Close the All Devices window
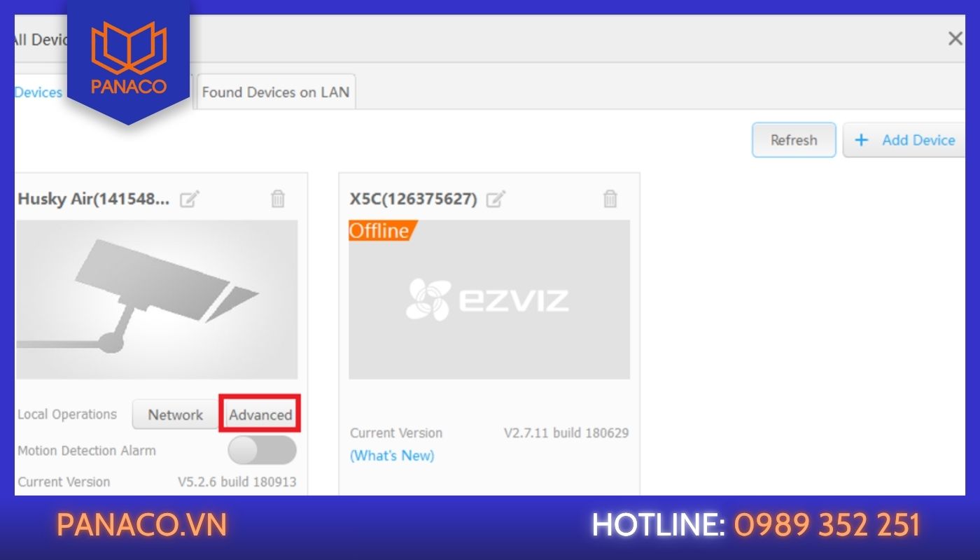Screen dimensions: 980x560 click(955, 38)
